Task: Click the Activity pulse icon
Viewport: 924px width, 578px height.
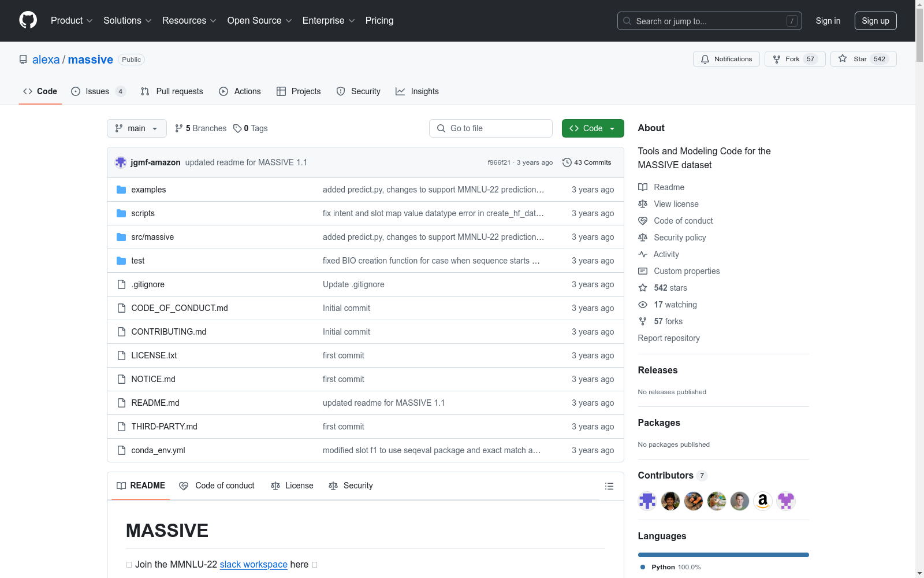Action: click(643, 254)
